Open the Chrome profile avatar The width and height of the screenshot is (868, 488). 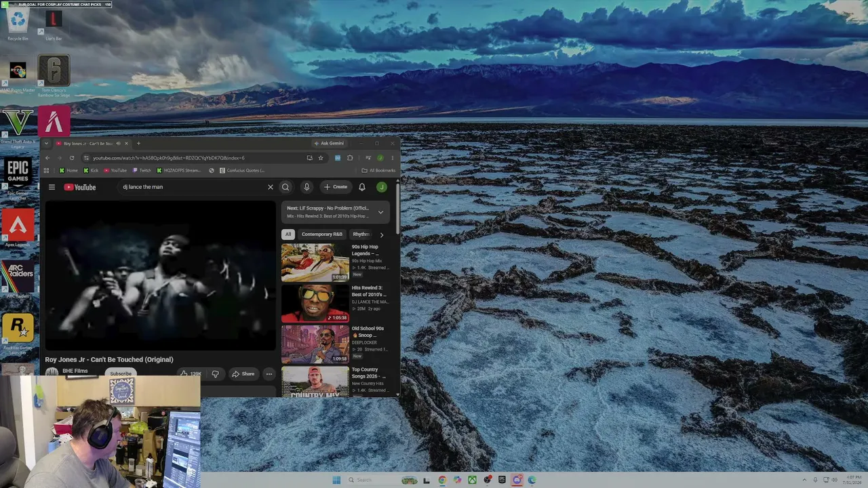pos(380,158)
